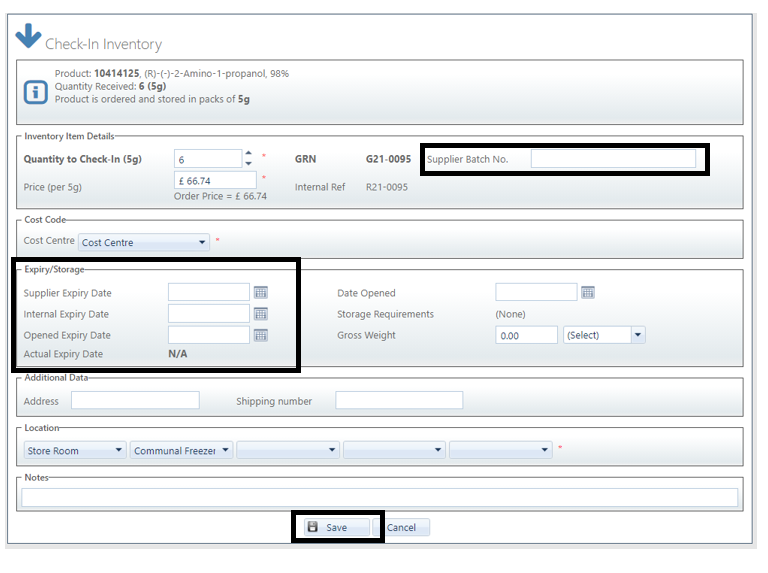Save the inventory check-in

pos(336,527)
